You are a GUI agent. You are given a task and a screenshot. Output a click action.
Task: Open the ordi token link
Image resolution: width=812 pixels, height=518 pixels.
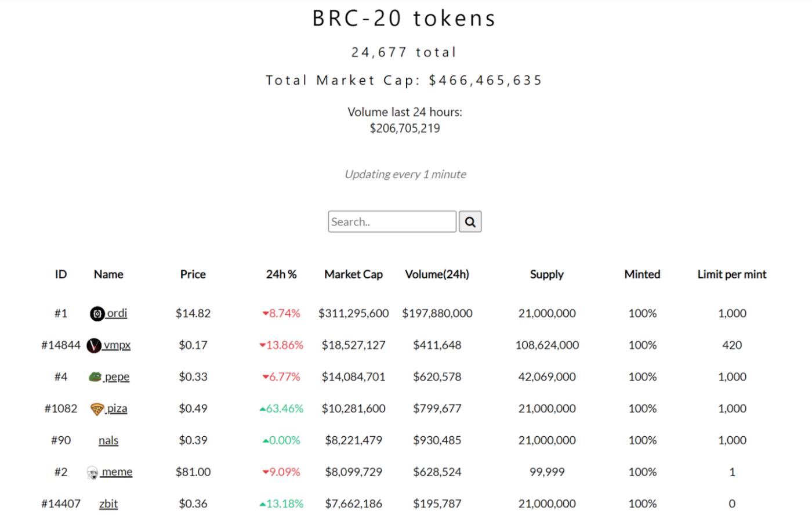coord(117,313)
